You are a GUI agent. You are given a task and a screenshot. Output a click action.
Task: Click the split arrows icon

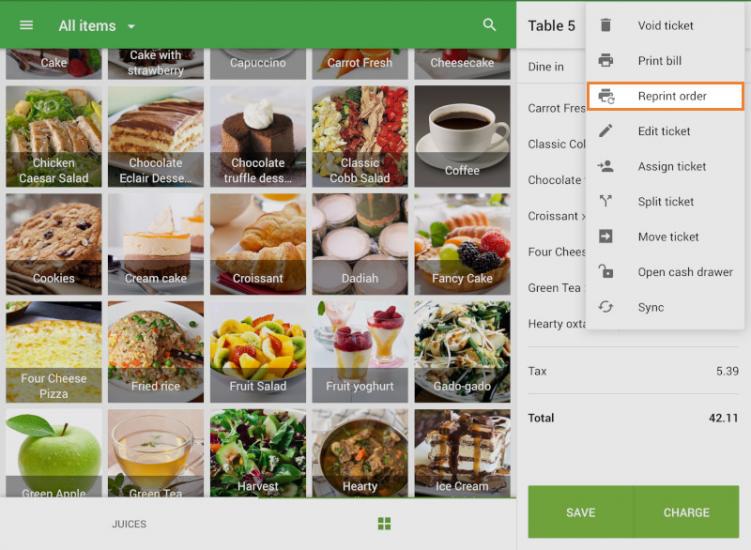tap(605, 201)
